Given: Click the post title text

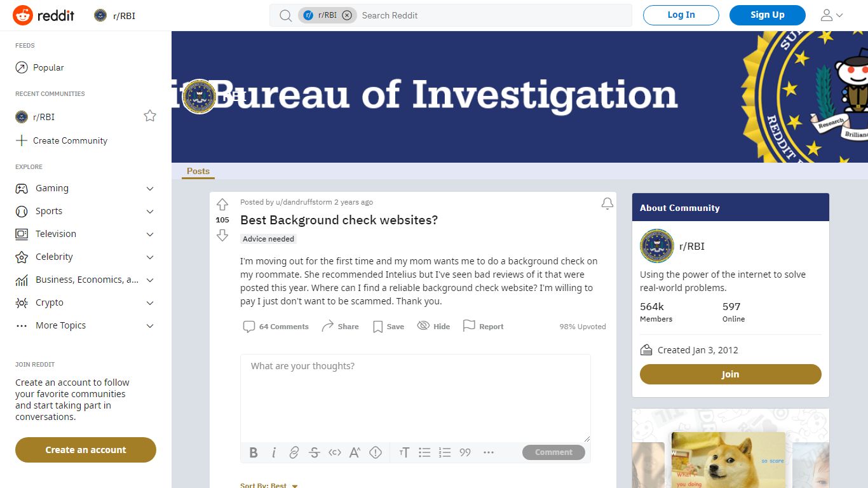Looking at the screenshot, I should click(339, 220).
